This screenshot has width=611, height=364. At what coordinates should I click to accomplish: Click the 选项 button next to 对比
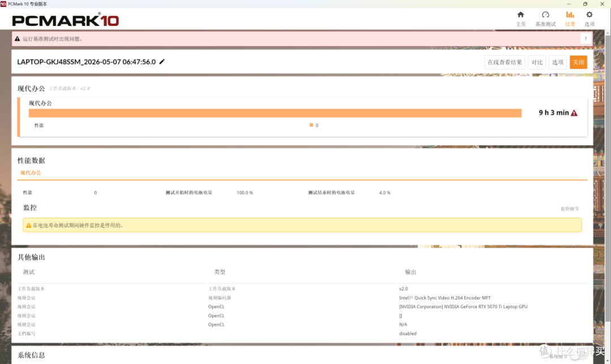coord(557,62)
